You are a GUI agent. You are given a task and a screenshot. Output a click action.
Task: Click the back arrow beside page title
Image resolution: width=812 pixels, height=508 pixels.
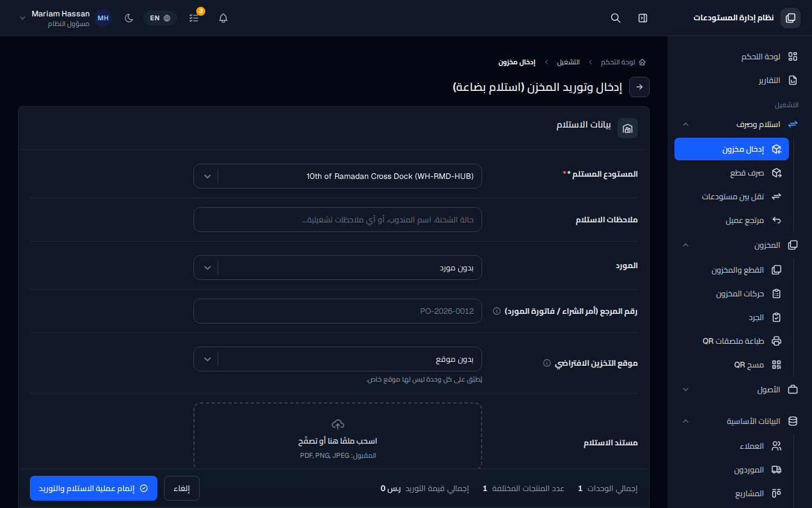coord(639,87)
